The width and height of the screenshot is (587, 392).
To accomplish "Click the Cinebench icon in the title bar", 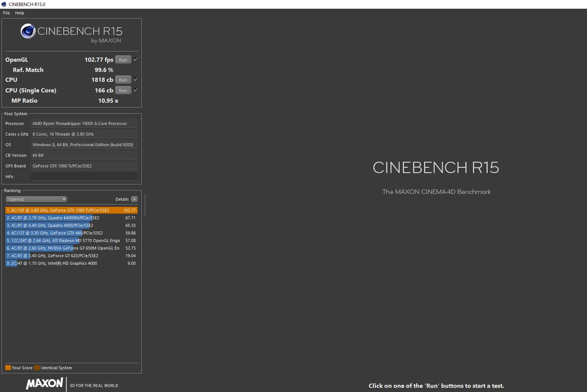I will (4, 4).
